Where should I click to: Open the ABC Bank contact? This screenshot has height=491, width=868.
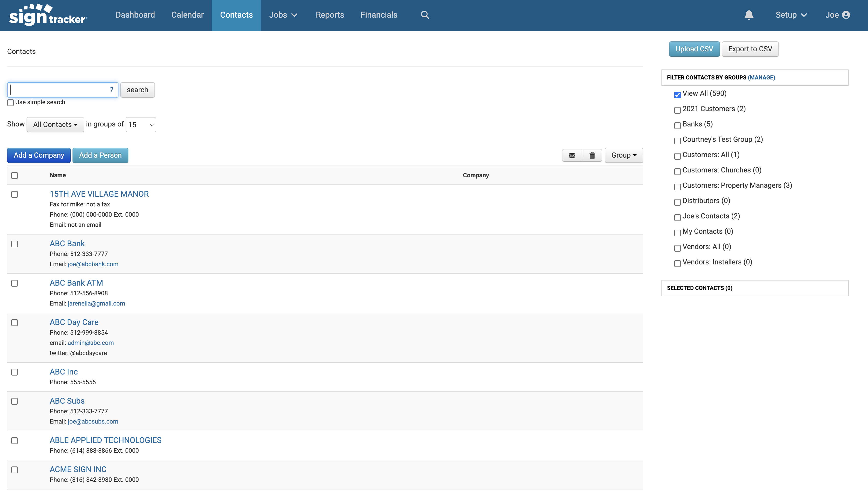pos(67,243)
